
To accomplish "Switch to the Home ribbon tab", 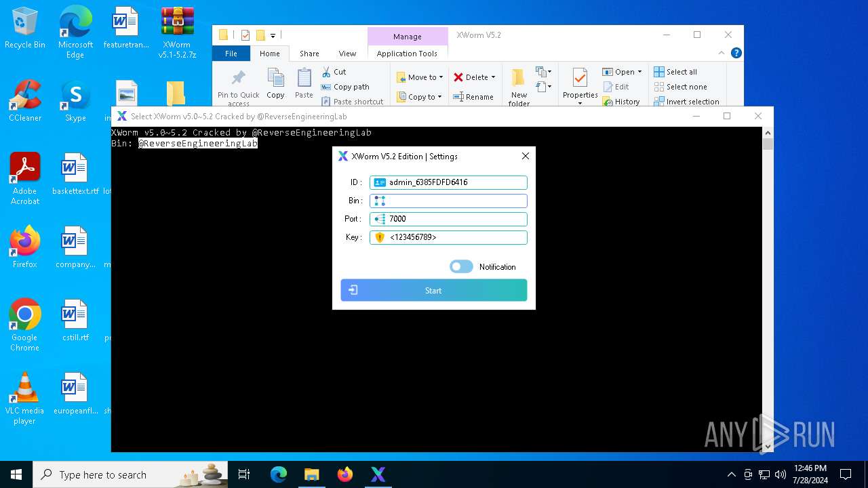I will [269, 54].
